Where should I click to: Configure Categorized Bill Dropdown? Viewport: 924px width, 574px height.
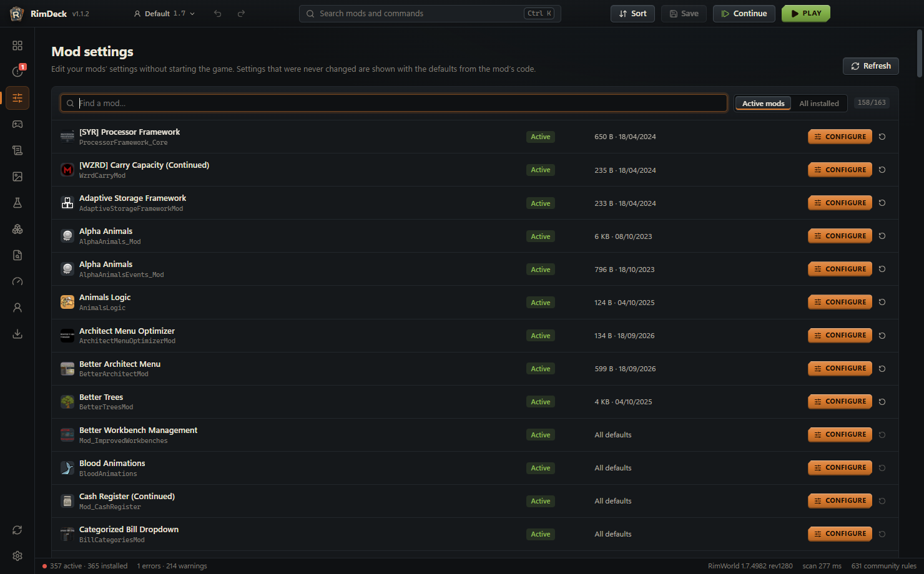tap(840, 533)
